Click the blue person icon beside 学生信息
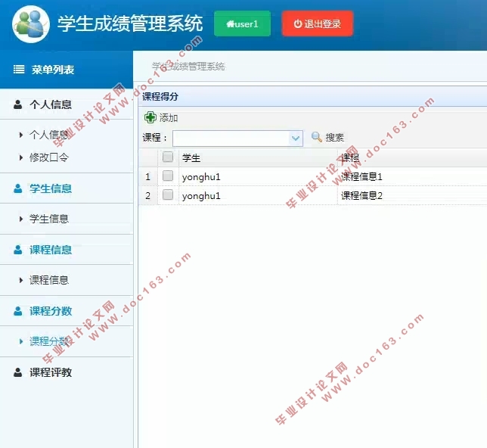This screenshot has height=448, width=487. (17, 188)
